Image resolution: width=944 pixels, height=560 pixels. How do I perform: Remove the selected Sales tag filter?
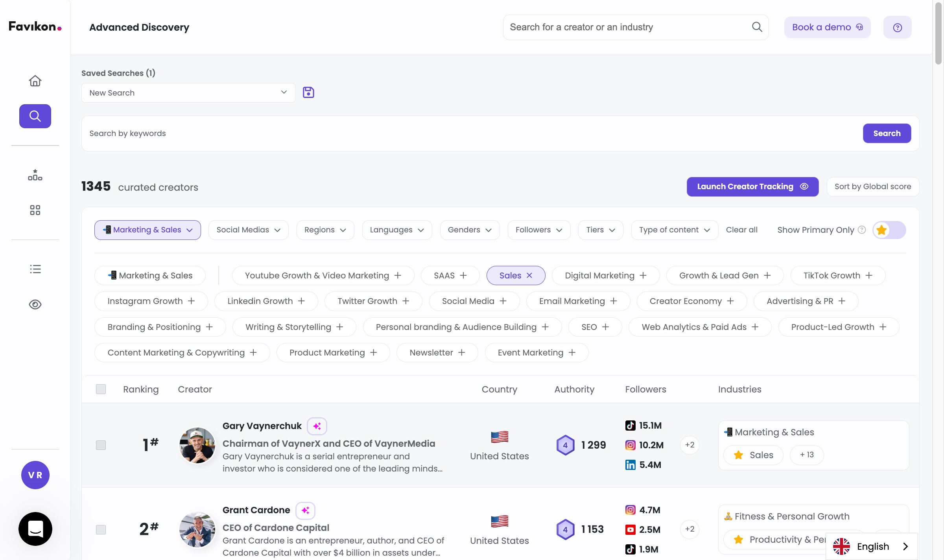coord(529,276)
